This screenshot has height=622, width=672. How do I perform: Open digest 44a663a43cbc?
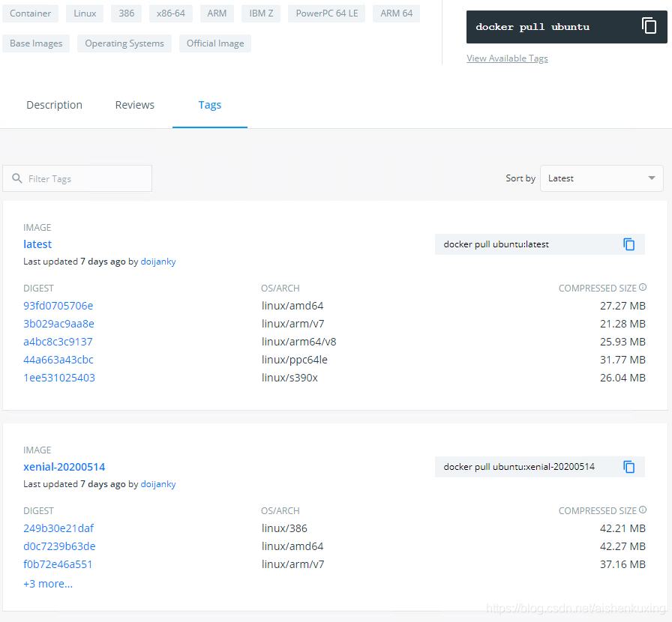click(x=58, y=360)
